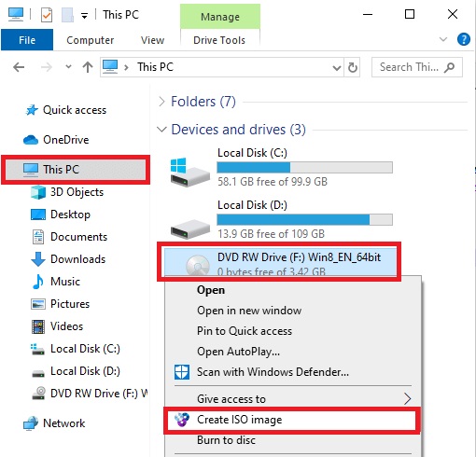The image size is (476, 457).
Task: Click the Windows Defender shield icon
Action: tap(182, 372)
